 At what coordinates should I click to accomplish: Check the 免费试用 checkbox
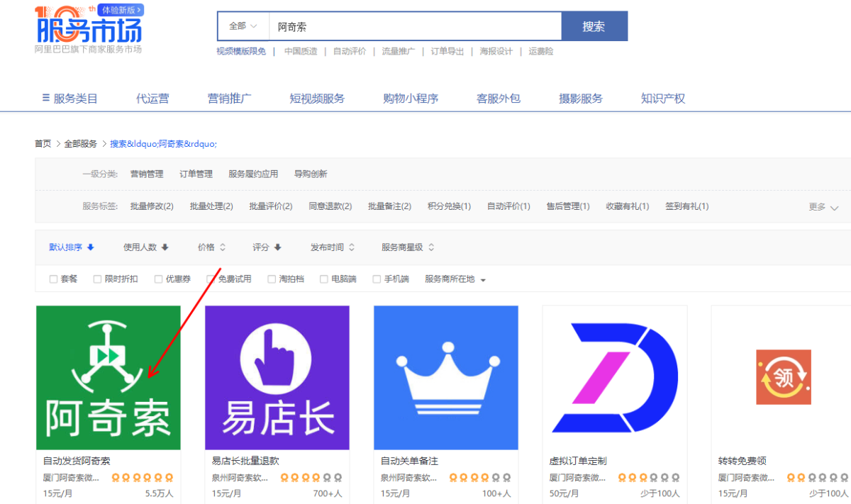(x=211, y=279)
